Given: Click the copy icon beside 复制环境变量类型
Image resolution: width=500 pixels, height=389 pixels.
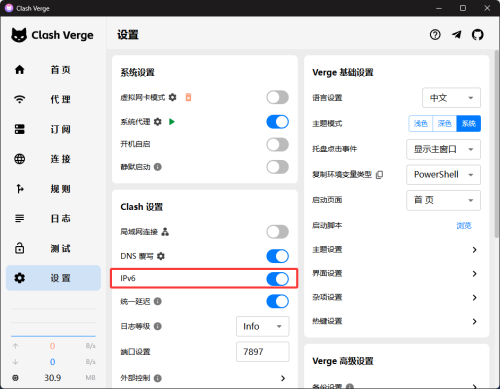Looking at the screenshot, I should point(379,175).
